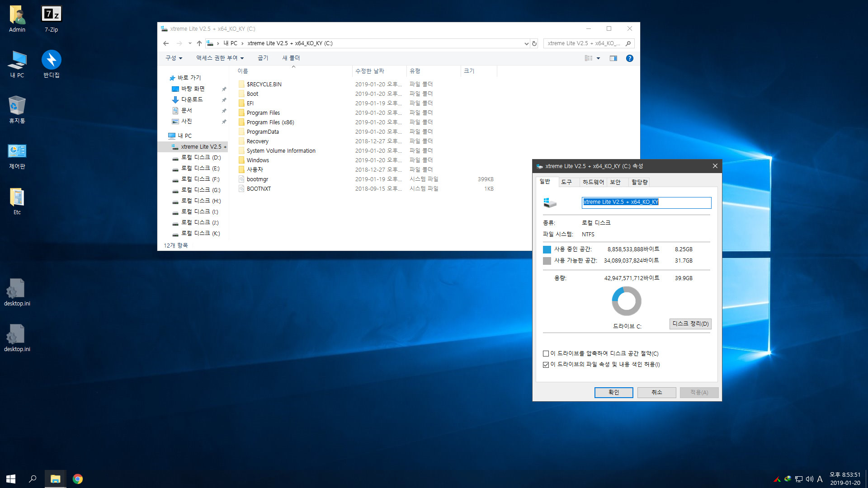The width and height of the screenshot is (868, 488).
Task: Switch to the 할당량 tab
Action: pyautogui.click(x=640, y=182)
